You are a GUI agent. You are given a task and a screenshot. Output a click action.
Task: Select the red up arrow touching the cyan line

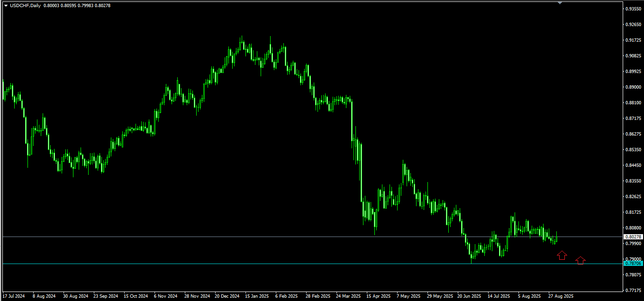pyautogui.click(x=581, y=260)
